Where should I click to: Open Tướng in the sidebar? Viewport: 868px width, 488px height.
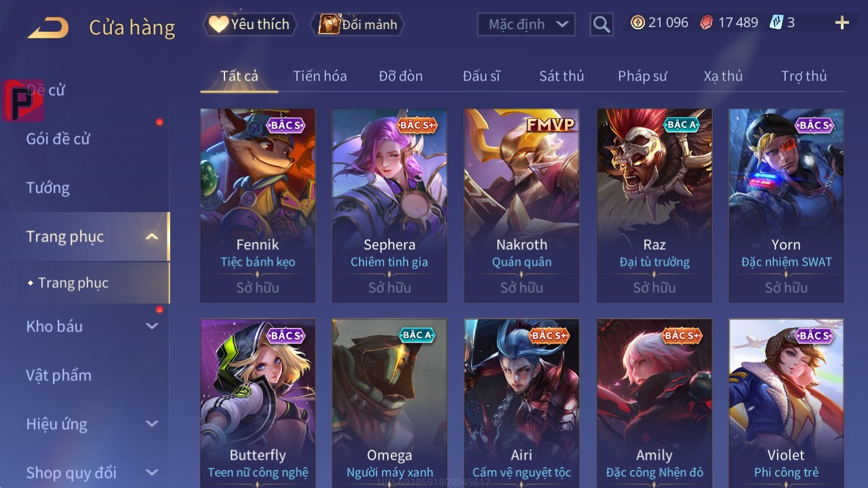pyautogui.click(x=47, y=188)
